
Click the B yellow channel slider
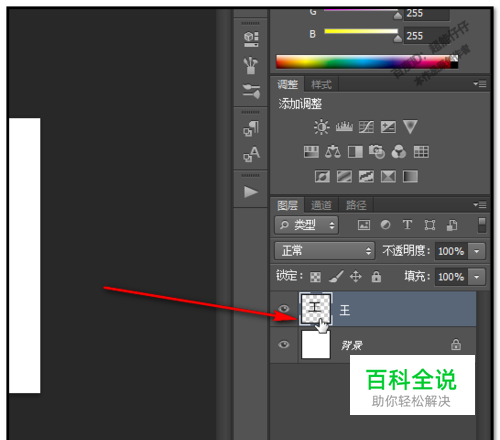click(361, 32)
